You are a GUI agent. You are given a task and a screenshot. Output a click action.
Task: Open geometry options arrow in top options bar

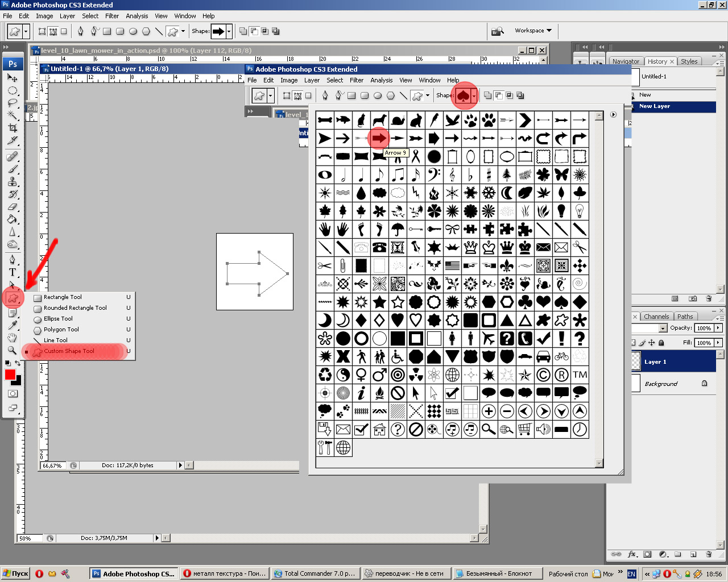click(183, 31)
